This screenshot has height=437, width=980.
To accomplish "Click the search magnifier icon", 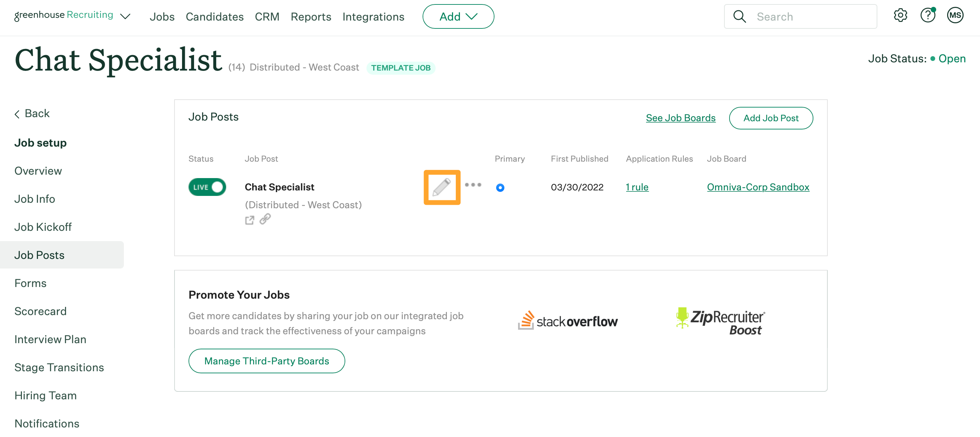I will point(739,16).
